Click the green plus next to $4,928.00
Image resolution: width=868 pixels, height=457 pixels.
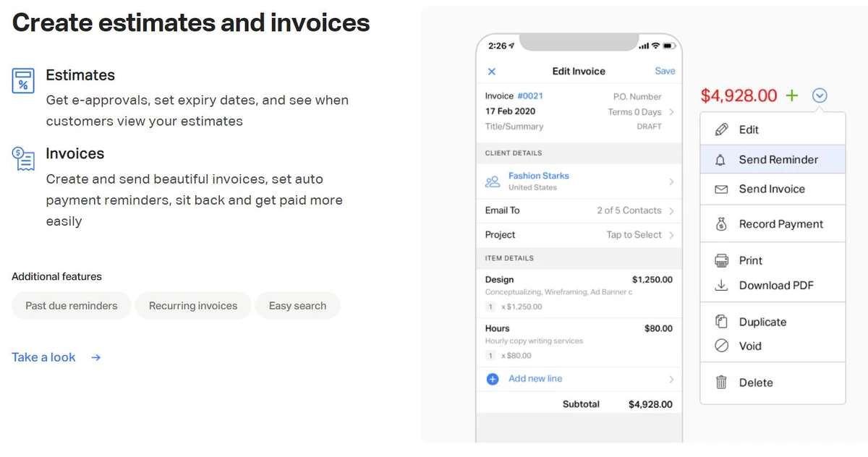[x=792, y=95]
